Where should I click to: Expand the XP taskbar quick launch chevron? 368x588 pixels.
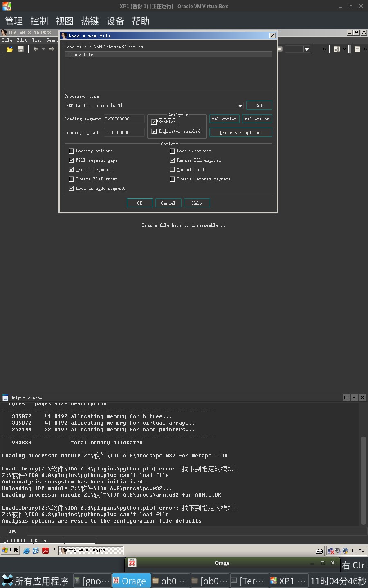tap(55, 549)
